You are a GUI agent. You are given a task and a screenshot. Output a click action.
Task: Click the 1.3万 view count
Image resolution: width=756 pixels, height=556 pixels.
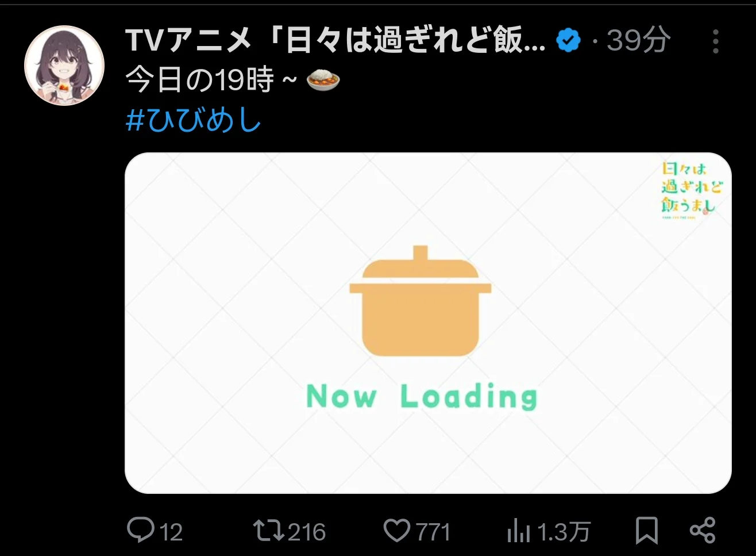click(564, 532)
